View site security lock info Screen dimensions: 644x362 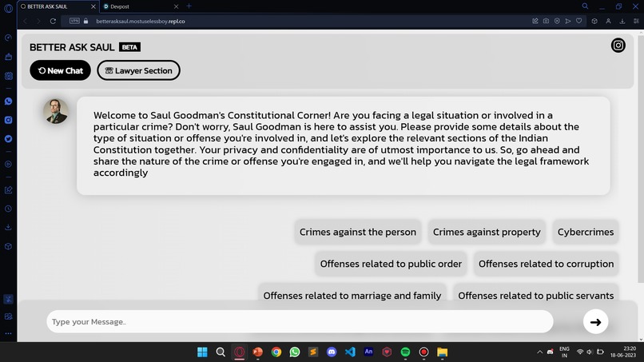pos(85,21)
